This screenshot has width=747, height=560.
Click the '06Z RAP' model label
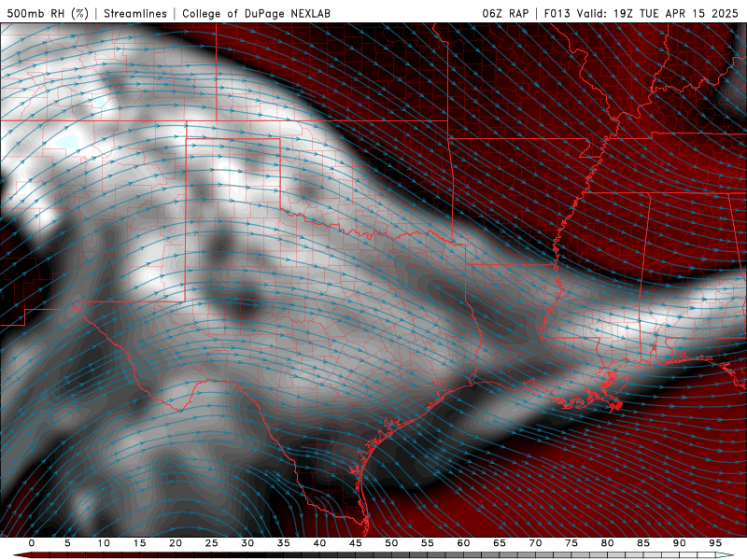[505, 13]
